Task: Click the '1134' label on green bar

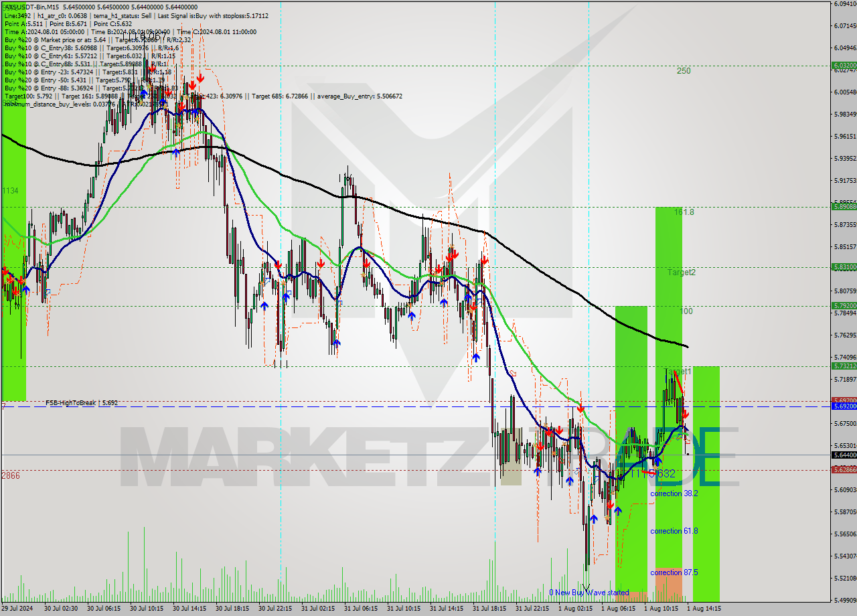Action: point(10,191)
